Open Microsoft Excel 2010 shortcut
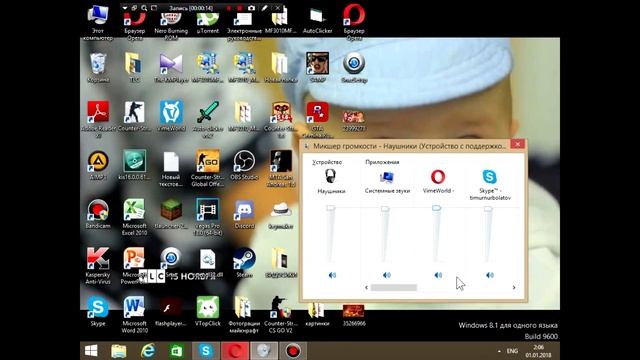This screenshot has width=640, height=360. [x=134, y=217]
